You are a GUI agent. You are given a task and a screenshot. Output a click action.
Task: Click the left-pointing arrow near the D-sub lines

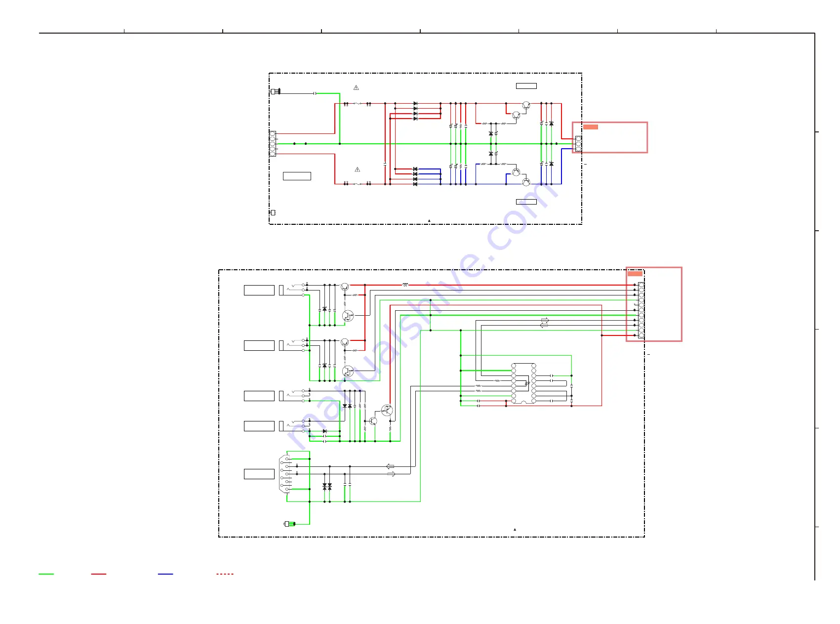[390, 466]
